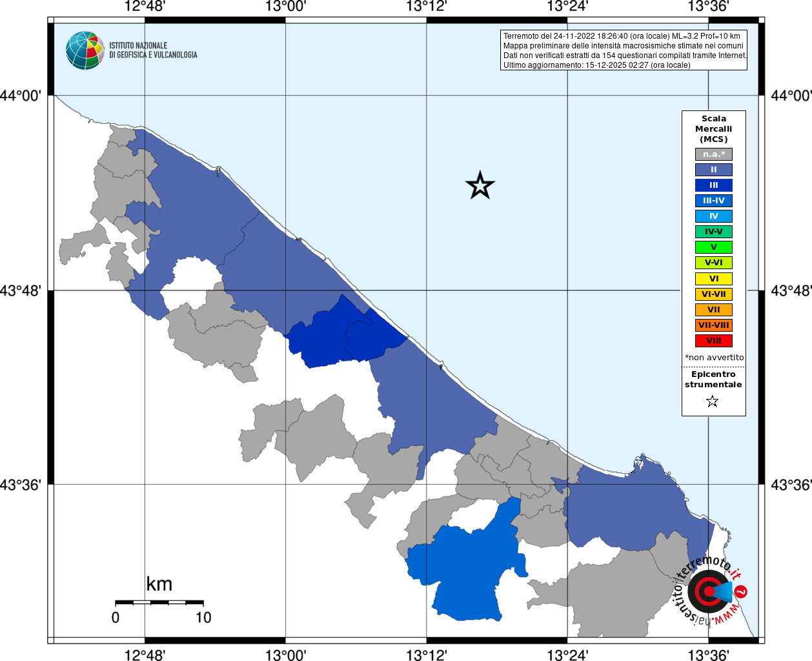Screen dimensions: 812x661
Task: Click the haisentitoilterremoto.it target logo
Action: pyautogui.click(x=709, y=591)
